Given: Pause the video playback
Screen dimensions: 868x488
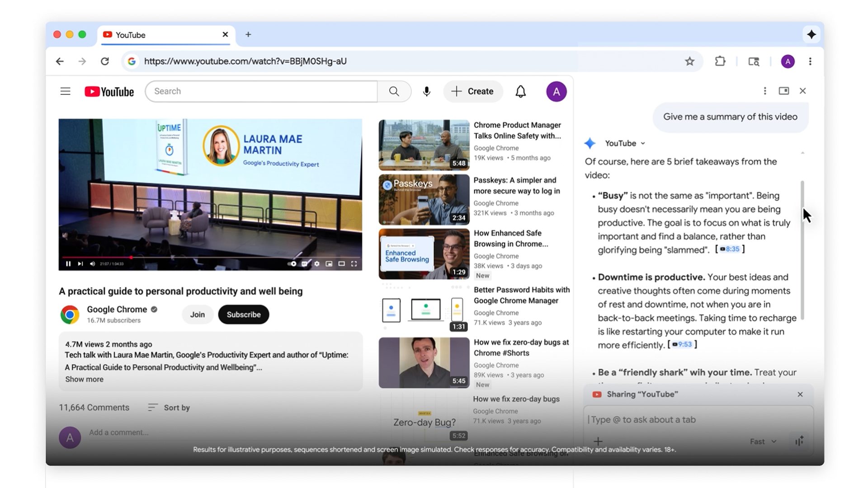Looking at the screenshot, I should click(68, 264).
